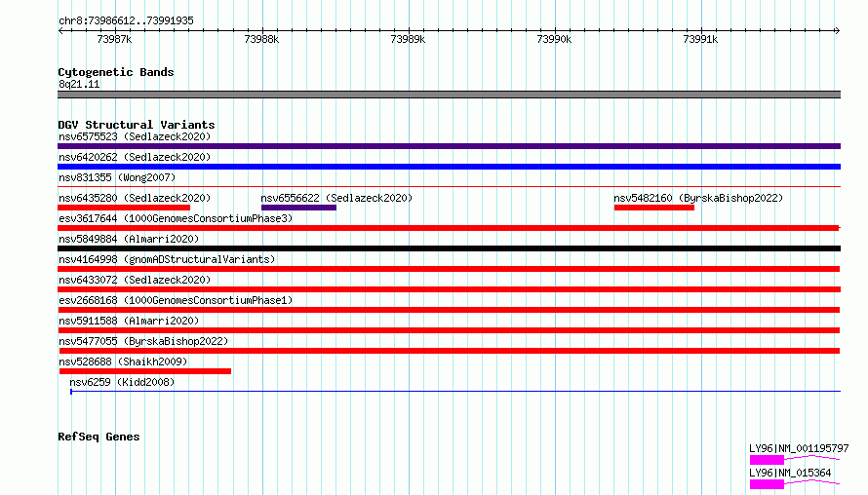This screenshot has width=868, height=495.
Task: Click esv3617644 (1000GenomesConsortiumPhase3) label
Action: tap(176, 218)
